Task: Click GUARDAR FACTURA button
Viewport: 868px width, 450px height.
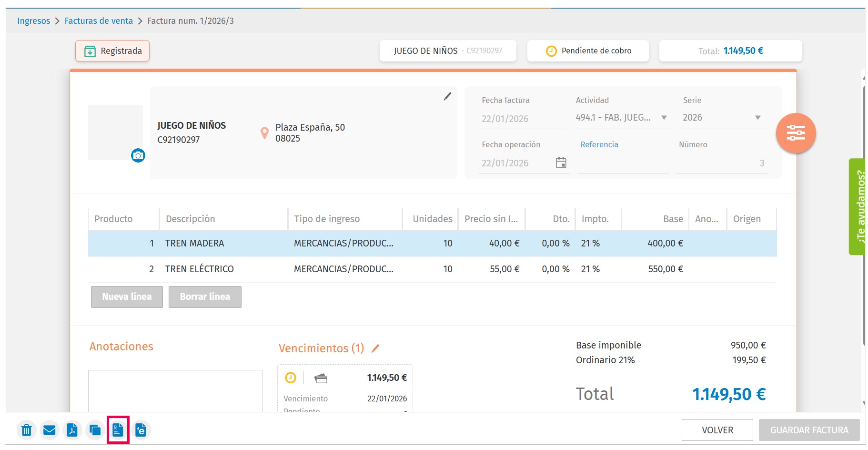Action: 809,430
